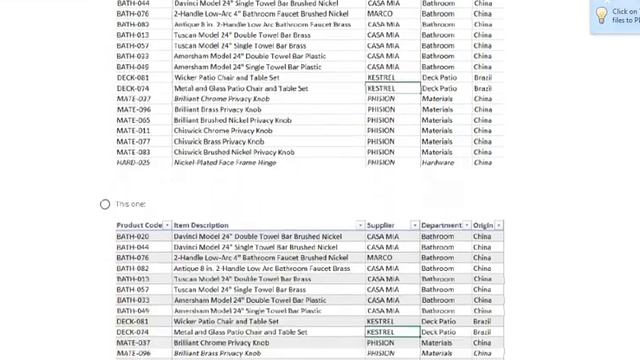Click MATE-037 in the lower table
The width and height of the screenshot is (640, 360).
pyautogui.click(x=133, y=343)
